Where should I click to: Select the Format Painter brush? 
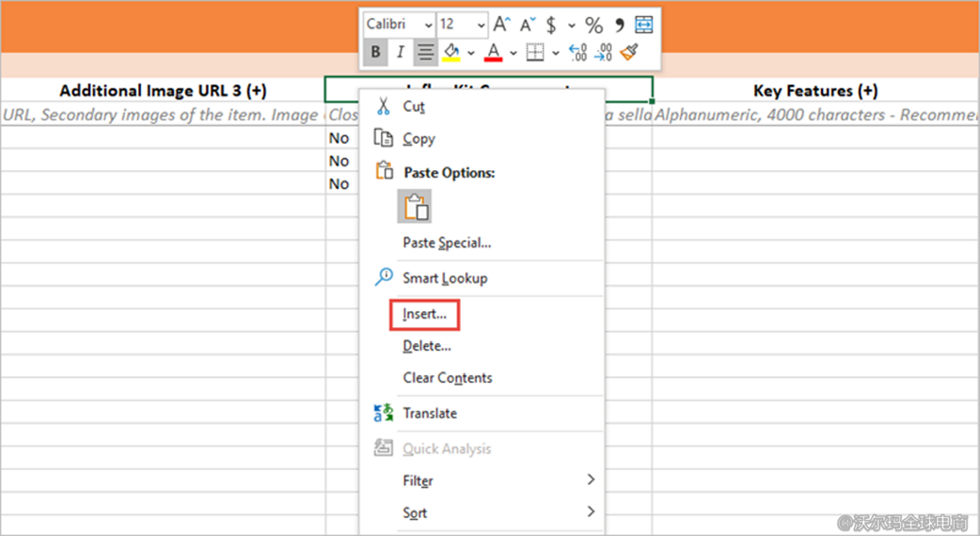tap(630, 53)
